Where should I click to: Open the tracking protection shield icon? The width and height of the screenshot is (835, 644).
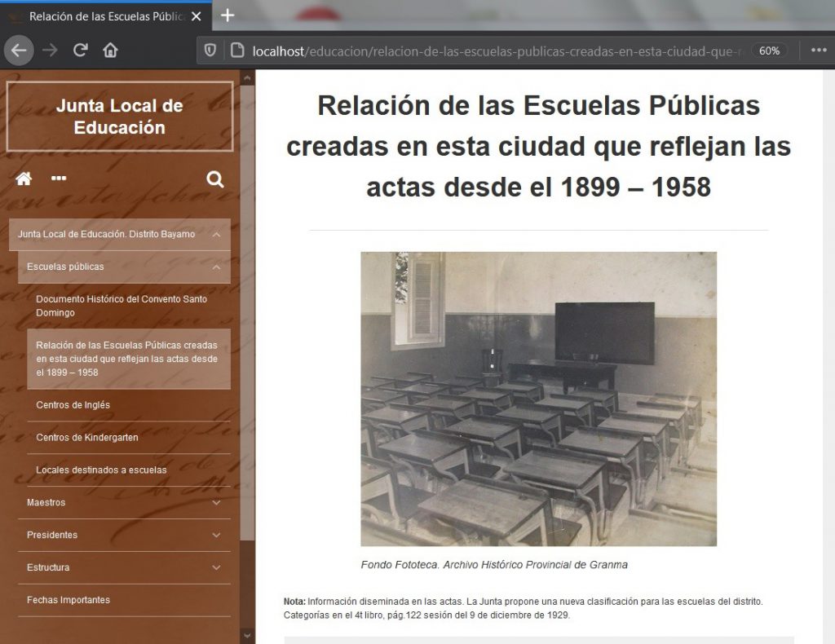click(210, 51)
